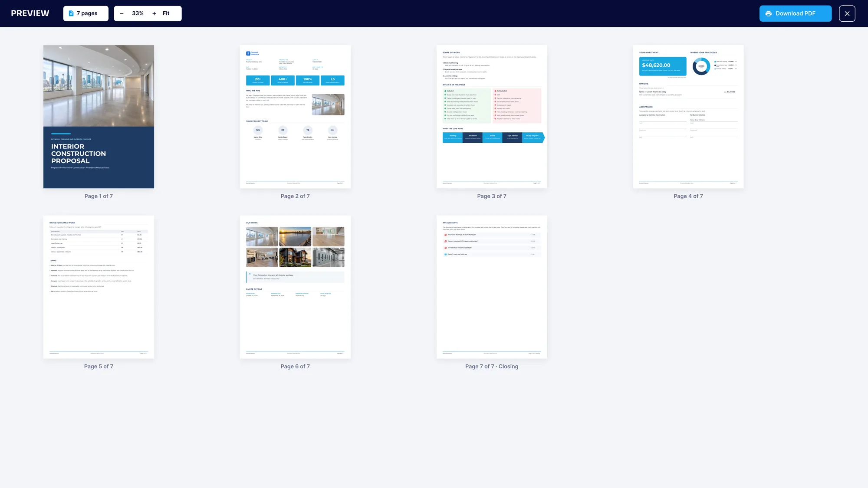Click the "Page 7 of 7 · Closing" label
The height and width of the screenshot is (488, 868).
[x=492, y=366]
